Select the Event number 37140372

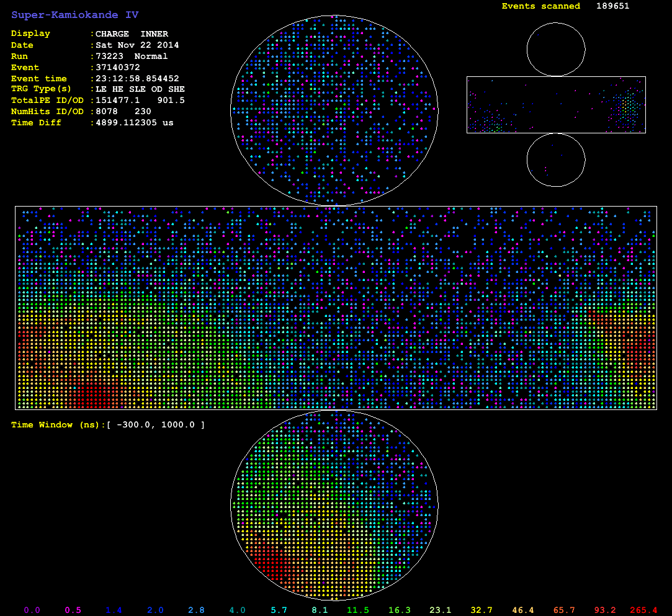point(118,68)
